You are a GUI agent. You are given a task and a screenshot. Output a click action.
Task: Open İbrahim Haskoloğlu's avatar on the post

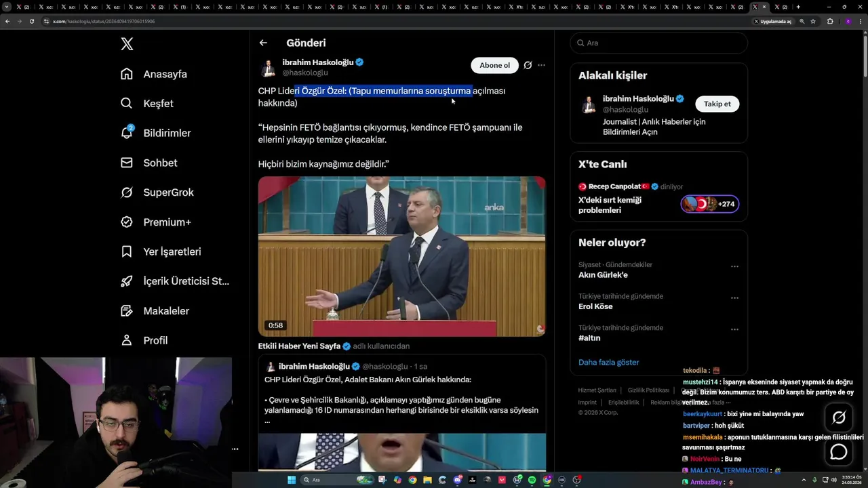point(269,67)
